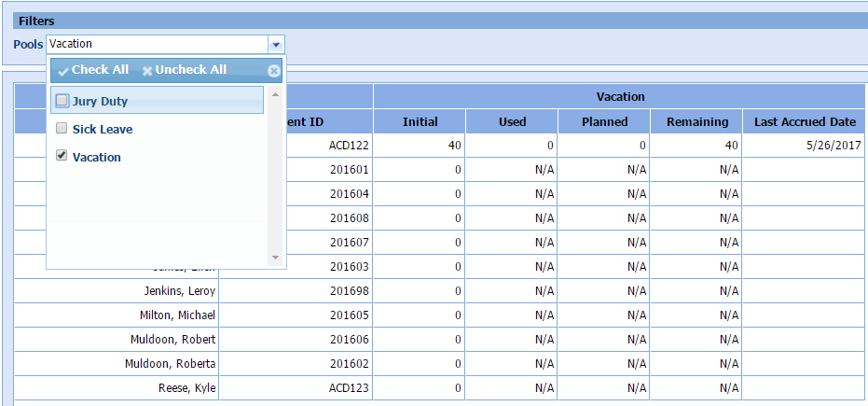Click the Check All checkmark icon
This screenshot has height=406, width=868.
[x=63, y=71]
